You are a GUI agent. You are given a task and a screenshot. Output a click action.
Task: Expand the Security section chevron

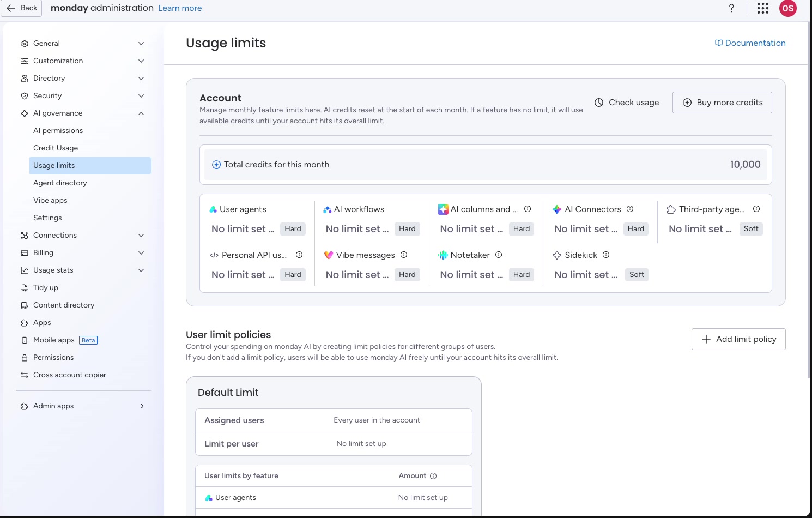(x=141, y=96)
